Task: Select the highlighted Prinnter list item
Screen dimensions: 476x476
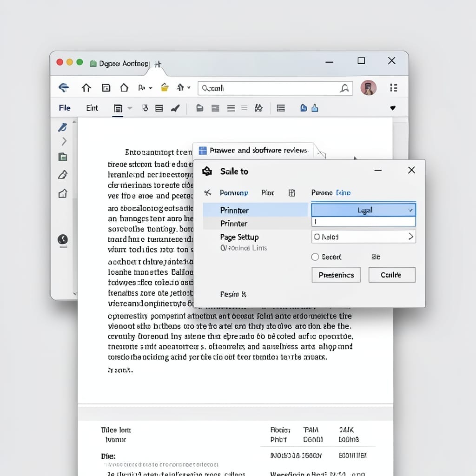Action: click(x=255, y=210)
